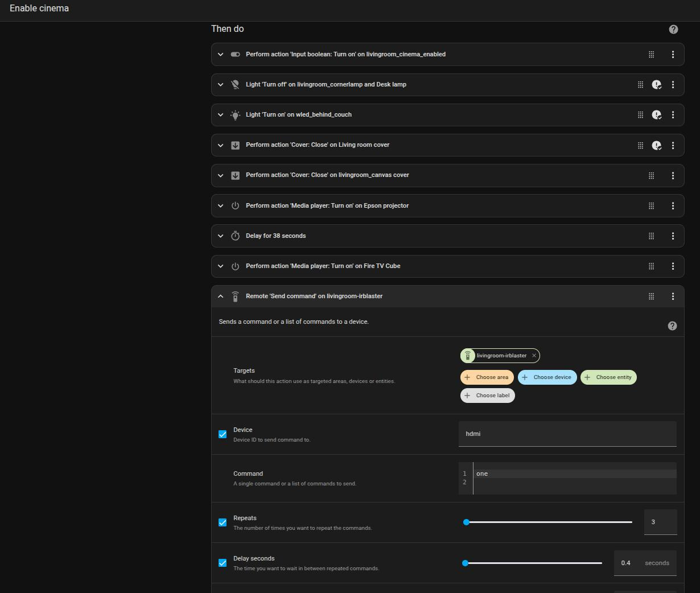Click warning badge on Light 'Turn off' row
Image resolution: width=700 pixels, height=593 pixels.
coord(657,85)
